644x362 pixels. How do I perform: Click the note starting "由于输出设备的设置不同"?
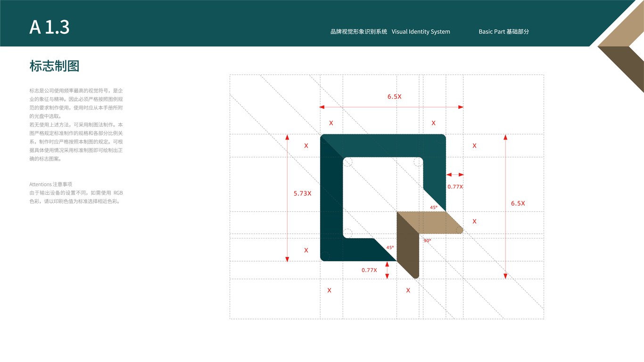[76, 197]
